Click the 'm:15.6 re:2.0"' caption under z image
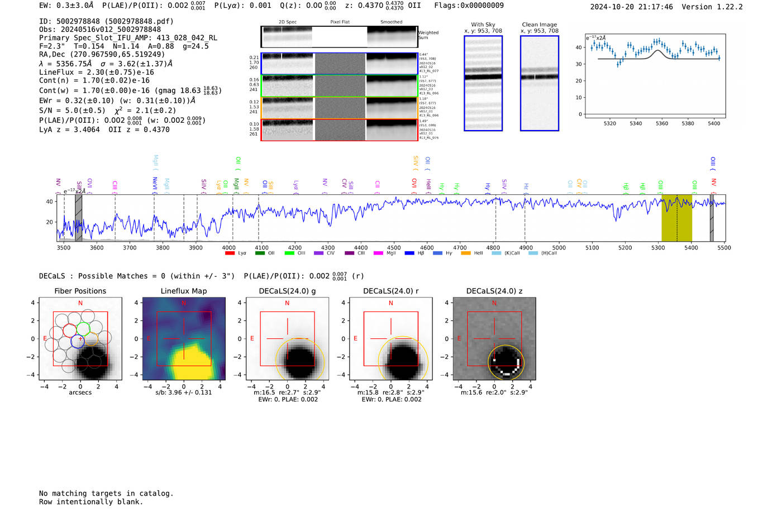Viewport: 782px width, 532px height. pos(494,392)
